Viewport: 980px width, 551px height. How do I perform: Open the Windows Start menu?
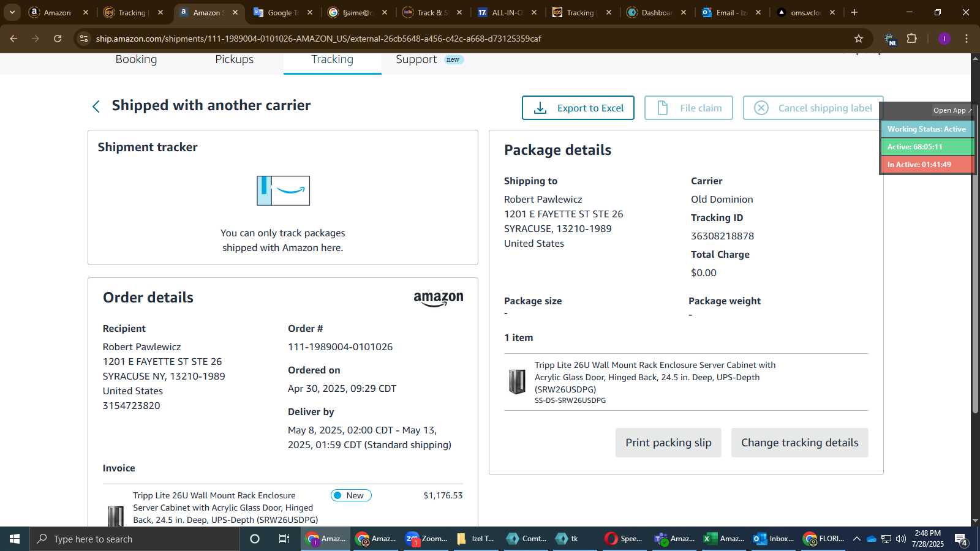point(15,539)
